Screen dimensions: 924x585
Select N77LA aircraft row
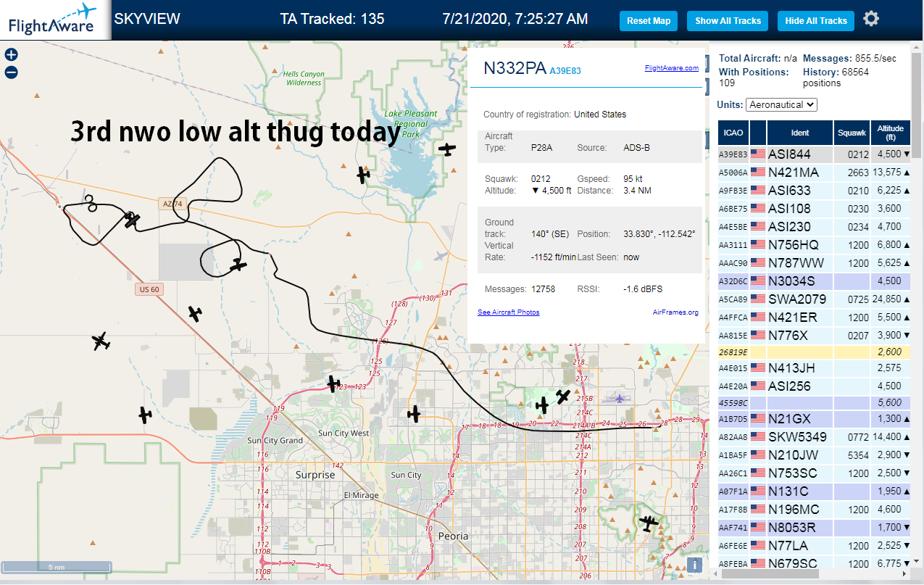click(x=814, y=545)
